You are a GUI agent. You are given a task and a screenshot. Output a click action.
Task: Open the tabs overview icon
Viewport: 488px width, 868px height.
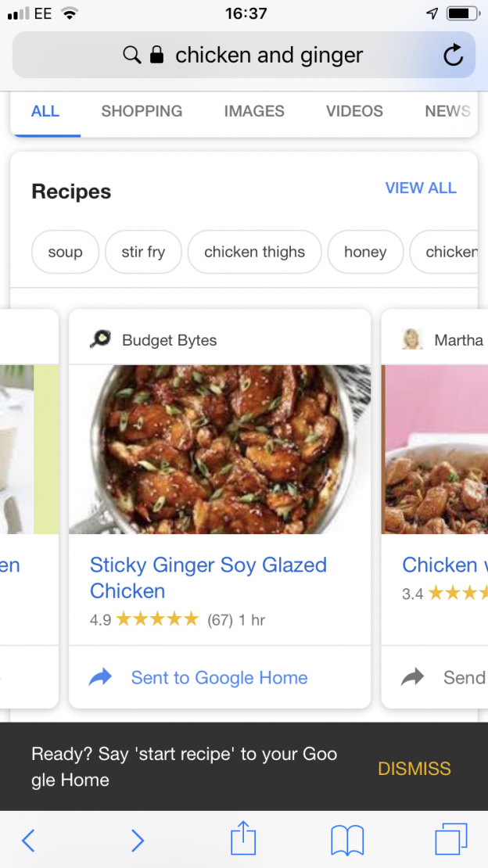(451, 840)
